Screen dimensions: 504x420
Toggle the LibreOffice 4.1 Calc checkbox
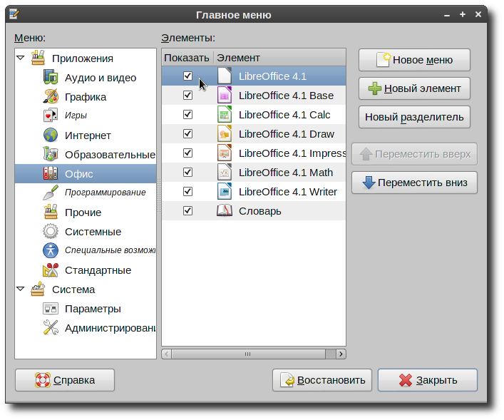187,115
